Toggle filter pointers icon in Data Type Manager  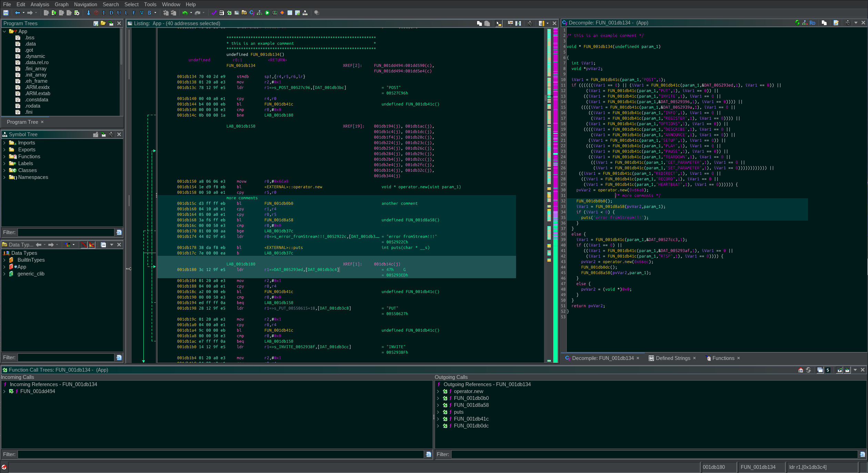pos(92,245)
